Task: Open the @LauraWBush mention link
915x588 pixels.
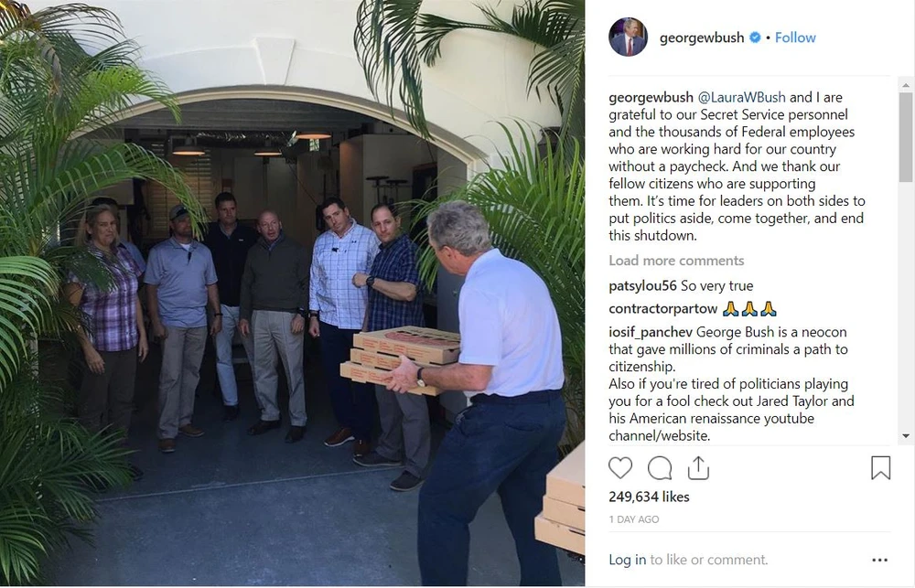Action: coord(742,97)
